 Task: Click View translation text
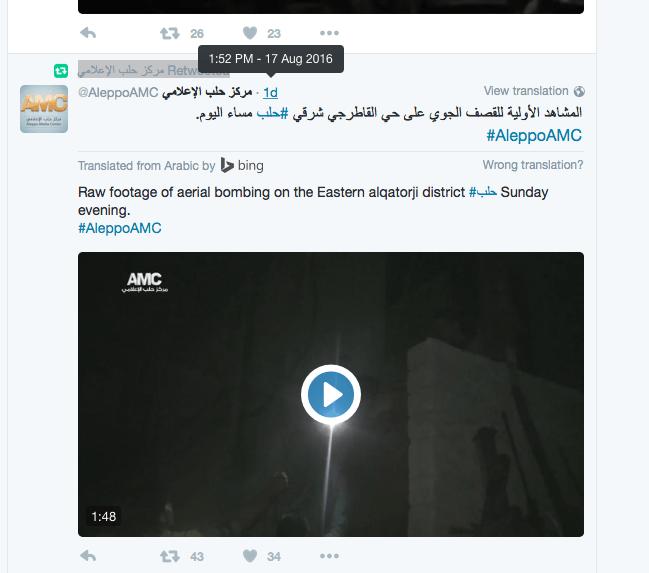tap(526, 91)
